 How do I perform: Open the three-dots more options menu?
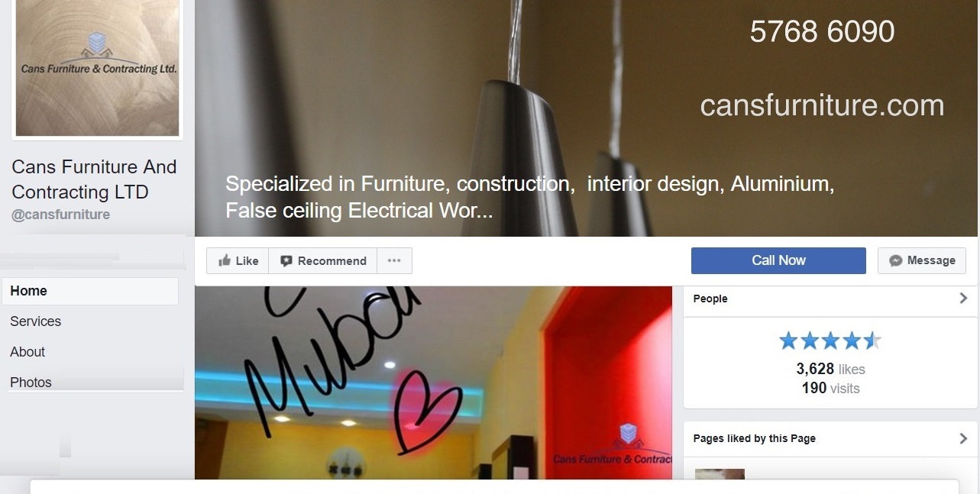[x=394, y=260]
